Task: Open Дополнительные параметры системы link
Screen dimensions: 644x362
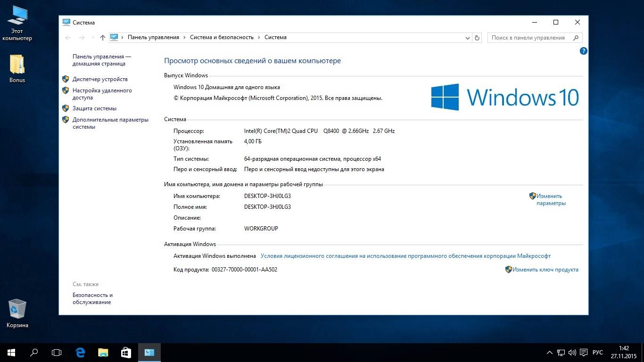Action: point(110,123)
